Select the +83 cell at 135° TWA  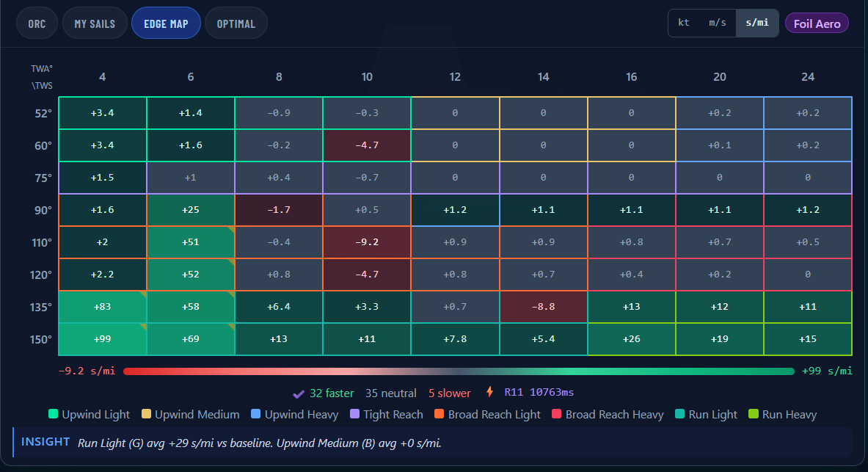[x=103, y=307]
